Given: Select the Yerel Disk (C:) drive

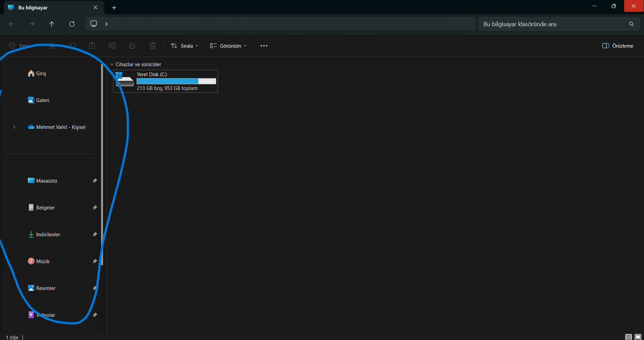Looking at the screenshot, I should [166, 81].
